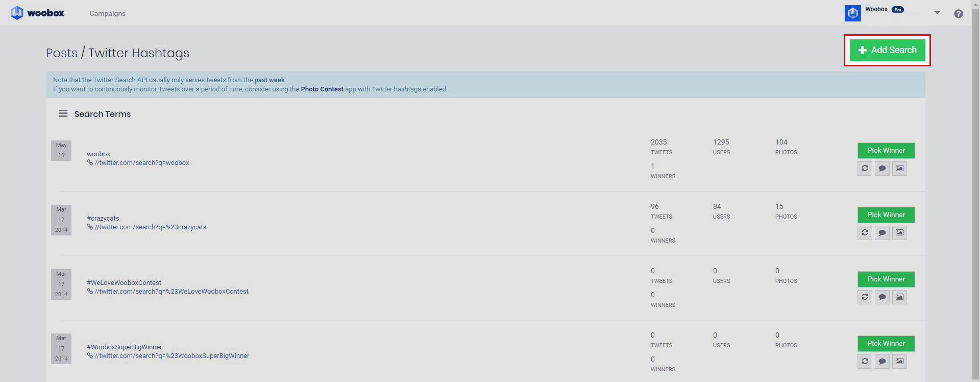
Task: Click the link icon beside WooboxSuperBigWinner URL
Action: point(90,356)
